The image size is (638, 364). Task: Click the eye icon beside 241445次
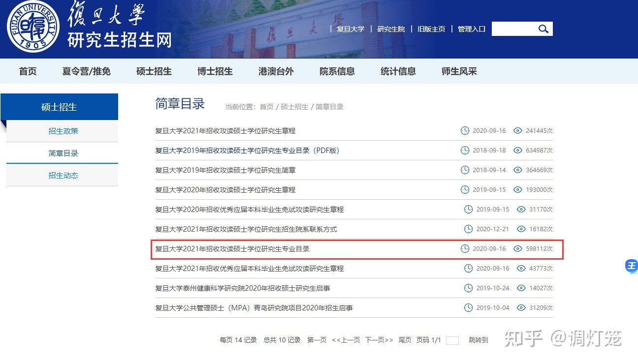tap(517, 131)
